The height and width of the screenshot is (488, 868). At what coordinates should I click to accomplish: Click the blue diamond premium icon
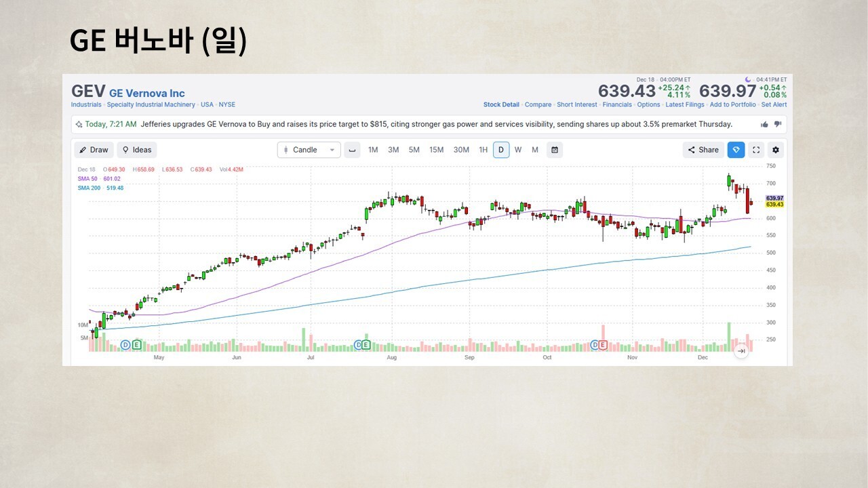[x=736, y=150]
